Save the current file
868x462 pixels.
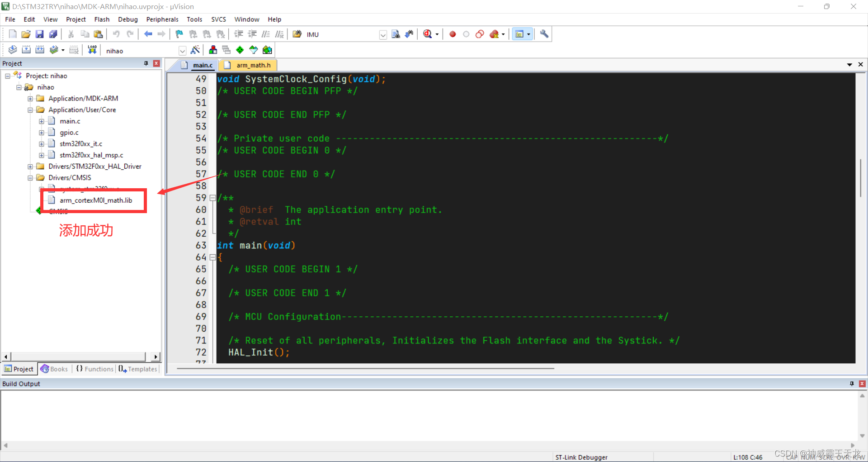39,34
